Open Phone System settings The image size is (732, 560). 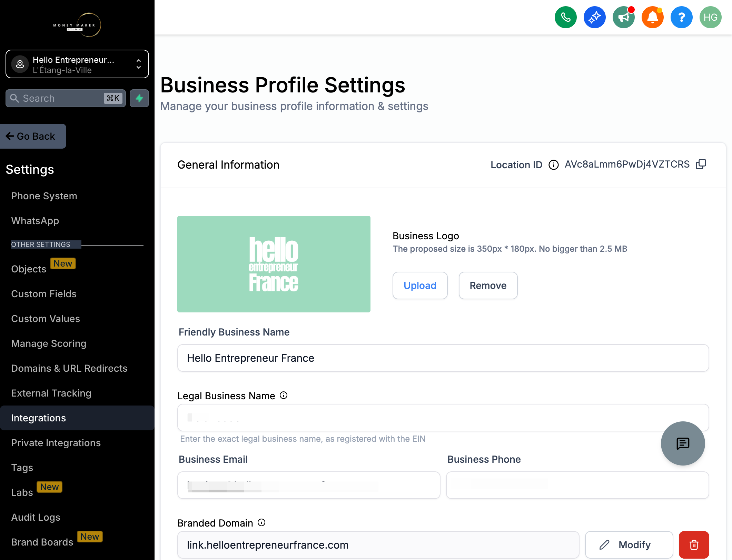(x=44, y=196)
